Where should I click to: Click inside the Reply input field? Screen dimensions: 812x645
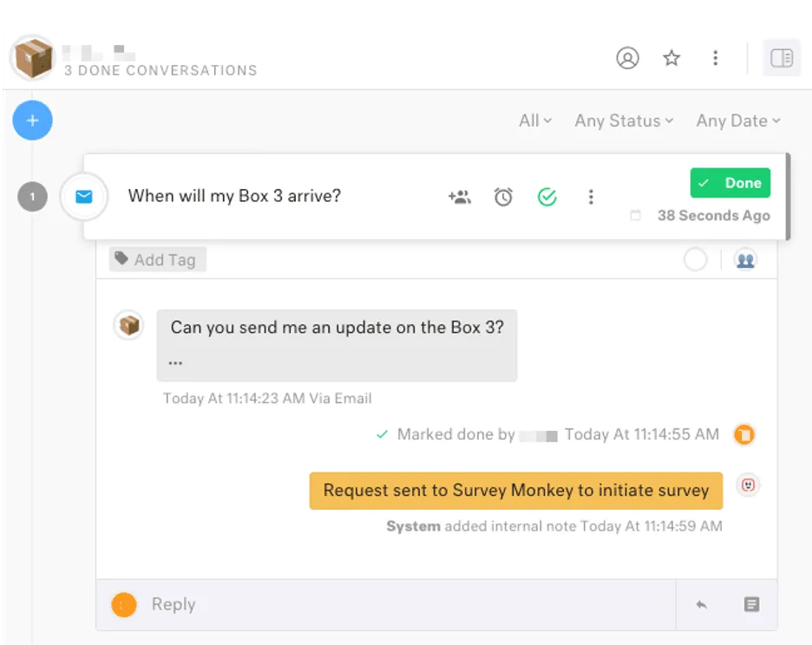coord(408,604)
